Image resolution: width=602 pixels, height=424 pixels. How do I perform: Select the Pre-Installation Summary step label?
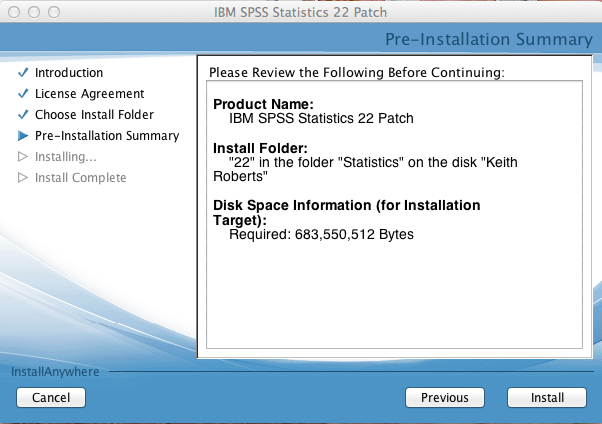pyautogui.click(x=107, y=136)
